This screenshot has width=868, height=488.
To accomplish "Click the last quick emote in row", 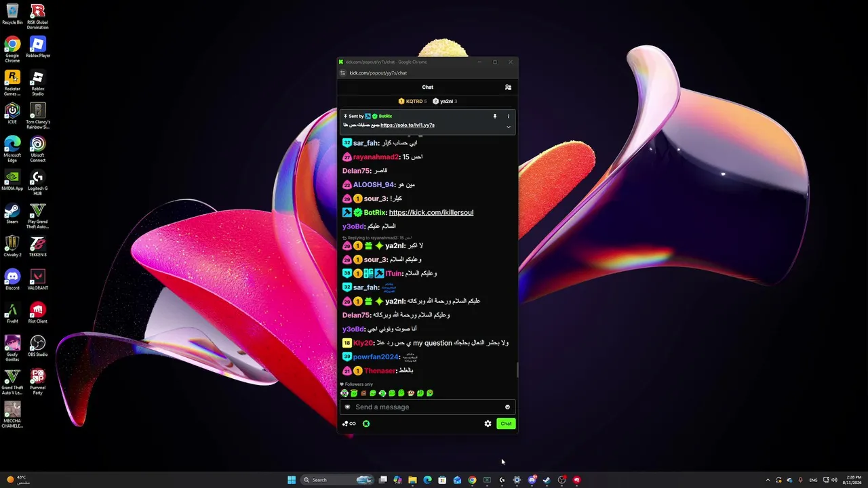I will point(430,393).
